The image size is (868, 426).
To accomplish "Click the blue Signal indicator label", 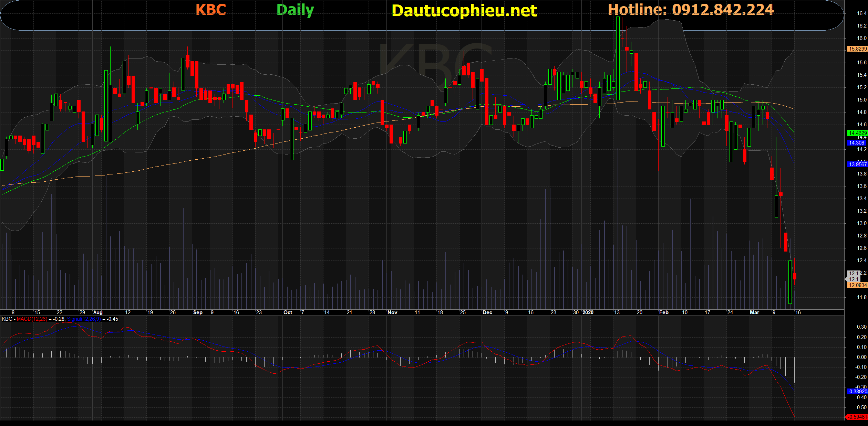I will coord(84,319).
